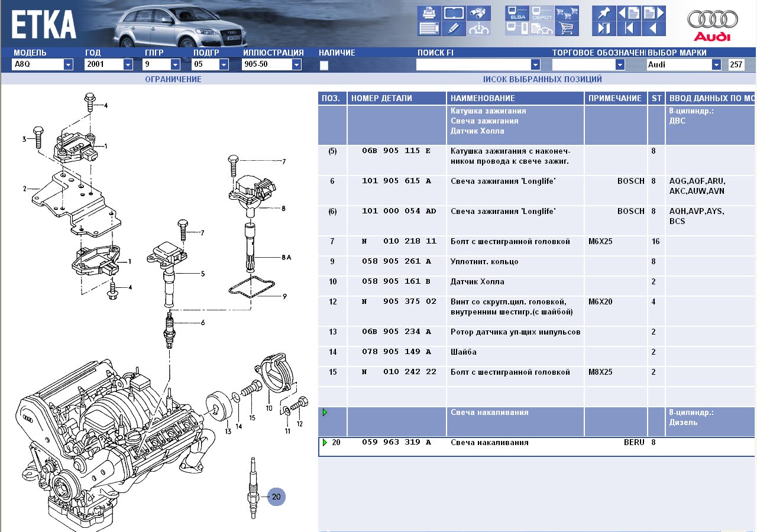Expand the МОДЕЛЬ dropdown showing A8Q
Image resolution: width=757 pixels, height=532 pixels.
(x=68, y=64)
